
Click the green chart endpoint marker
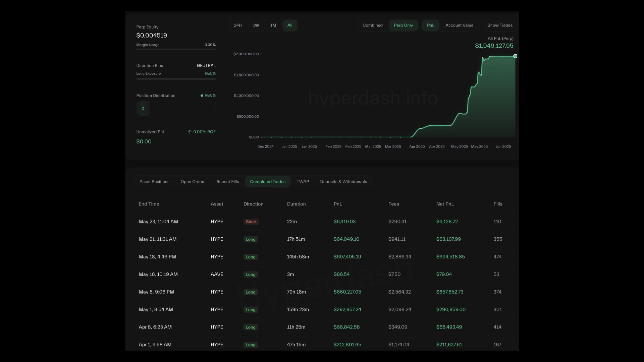515,56
